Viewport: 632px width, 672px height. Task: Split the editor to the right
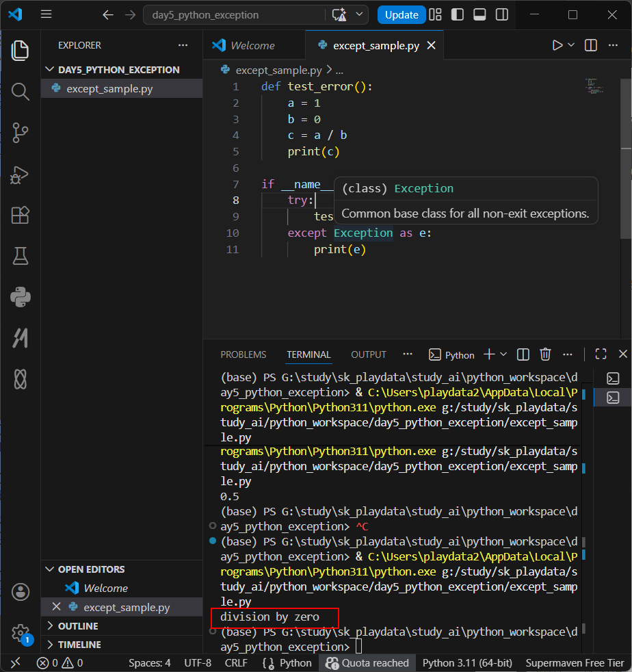coord(591,45)
